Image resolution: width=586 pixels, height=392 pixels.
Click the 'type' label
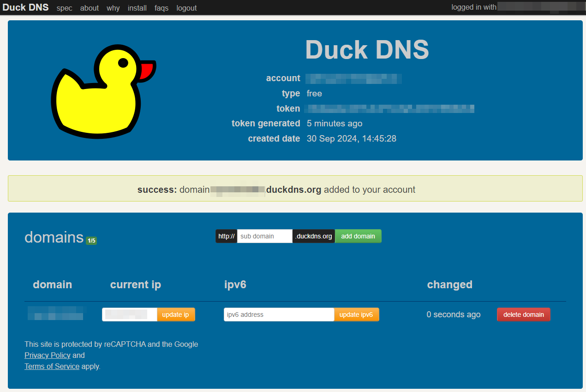coord(291,93)
